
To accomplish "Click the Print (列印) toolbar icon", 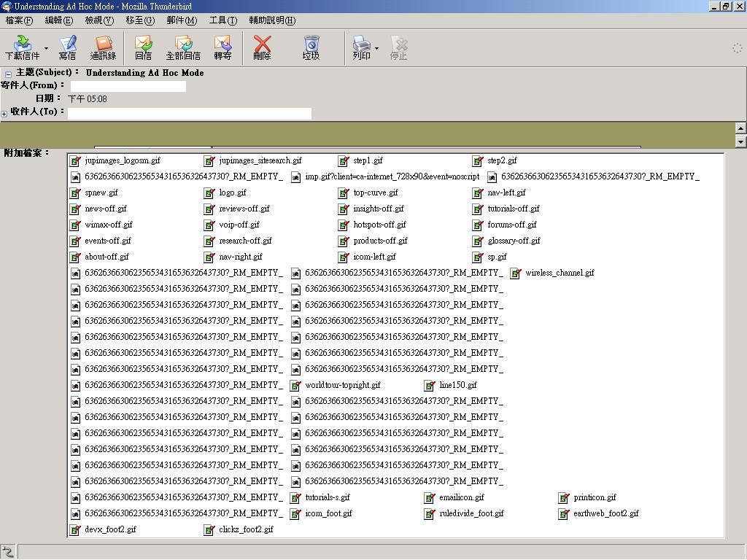I will [361, 44].
